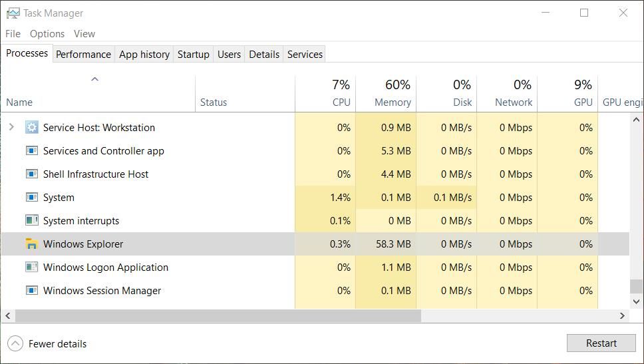This screenshot has height=364, width=644.
Task: Click the Service Host: Workstation gear icon
Action: [31, 127]
